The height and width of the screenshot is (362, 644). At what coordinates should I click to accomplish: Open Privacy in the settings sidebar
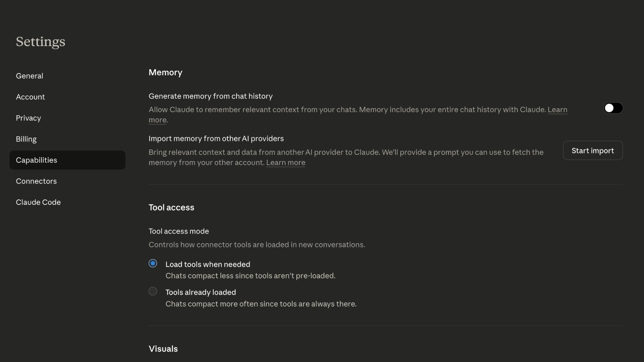28,118
